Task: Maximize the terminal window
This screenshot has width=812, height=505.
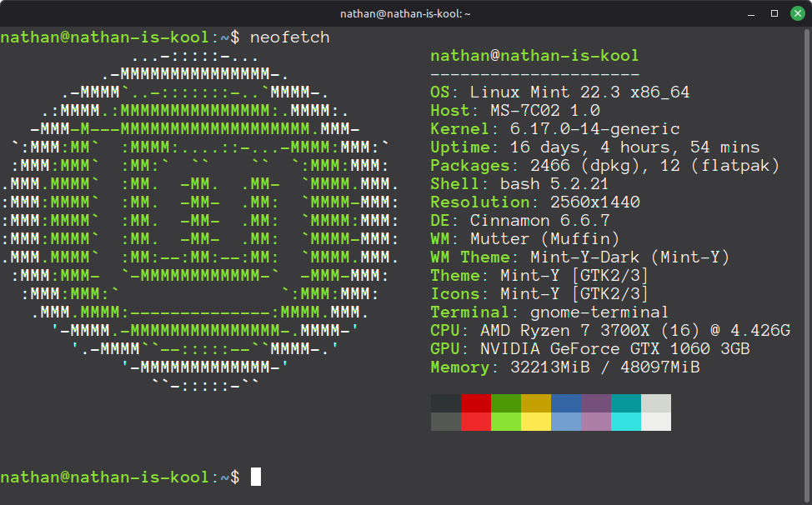Action: pyautogui.click(x=774, y=13)
